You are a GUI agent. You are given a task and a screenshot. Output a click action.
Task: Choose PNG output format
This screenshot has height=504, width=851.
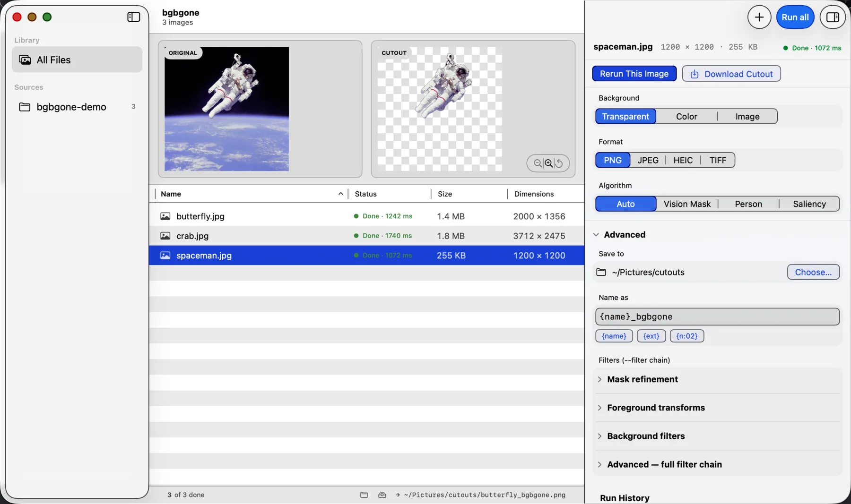pos(612,160)
